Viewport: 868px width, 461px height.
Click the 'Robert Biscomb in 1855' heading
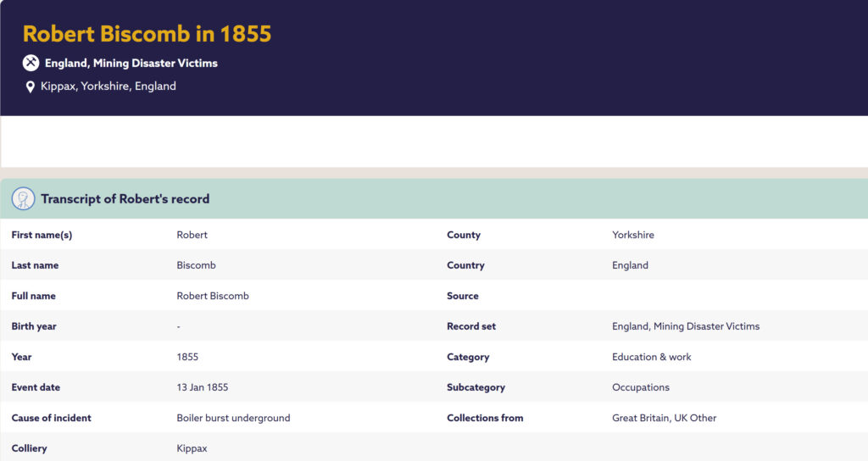[147, 34]
